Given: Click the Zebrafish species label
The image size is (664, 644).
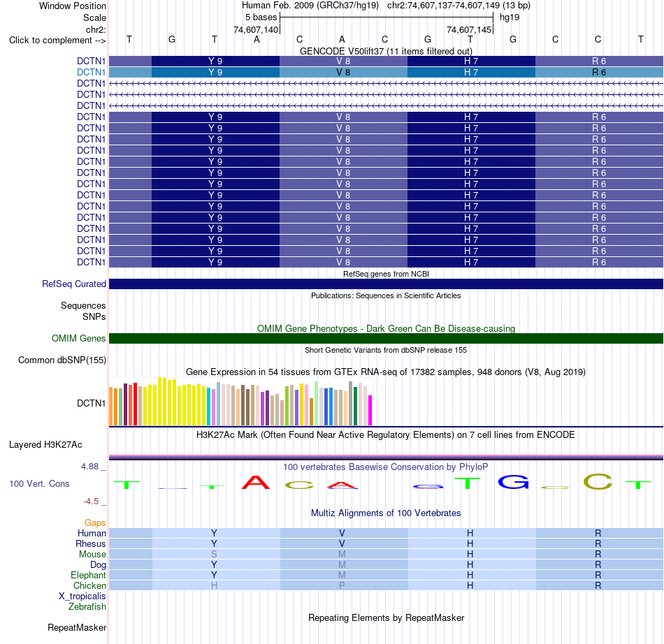Looking at the screenshot, I should tap(87, 606).
